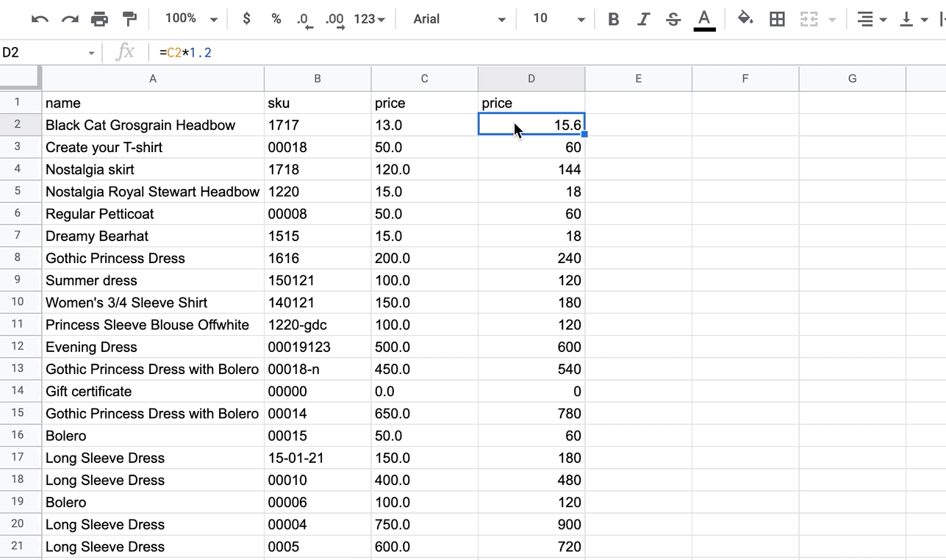This screenshot has height=560, width=946.
Task: Click cell 'Summer dress'
Action: click(x=153, y=280)
